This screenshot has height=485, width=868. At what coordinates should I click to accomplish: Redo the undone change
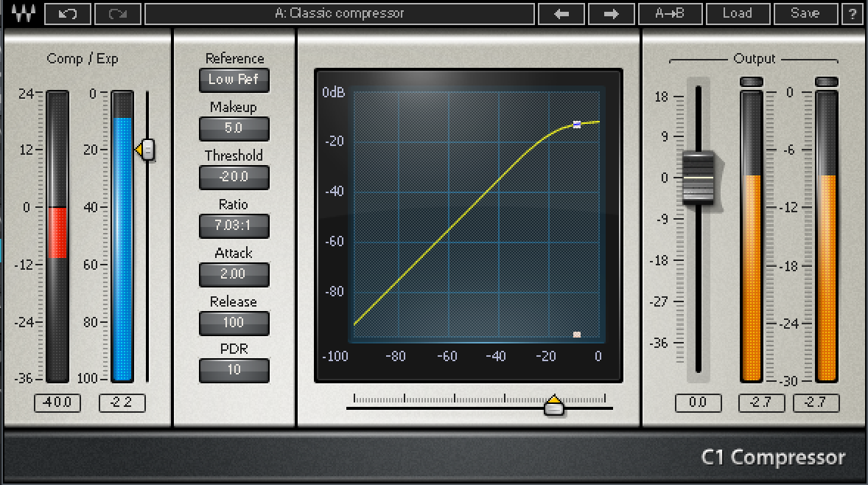tap(118, 14)
